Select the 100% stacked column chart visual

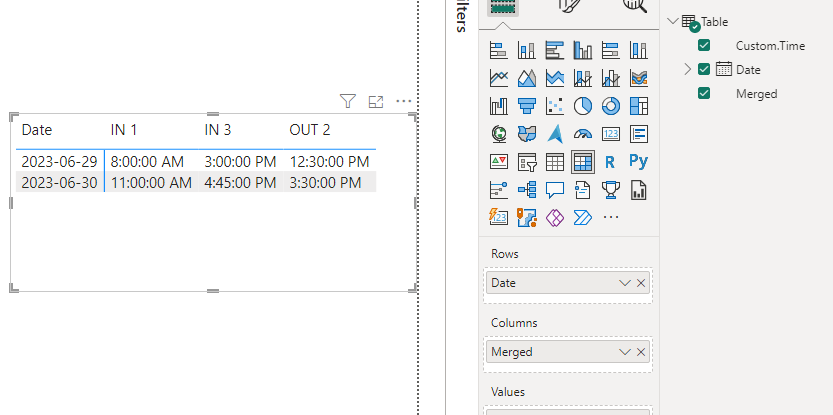pyautogui.click(x=639, y=50)
